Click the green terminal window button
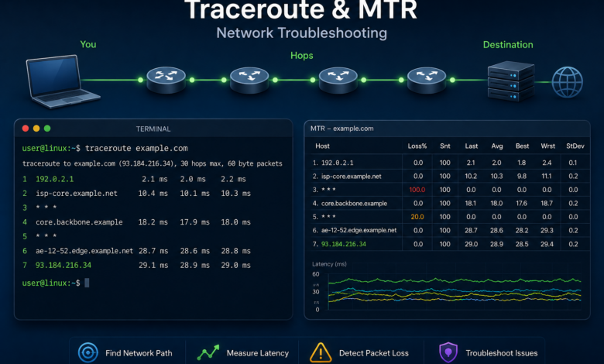This screenshot has height=364, width=604. pyautogui.click(x=47, y=129)
